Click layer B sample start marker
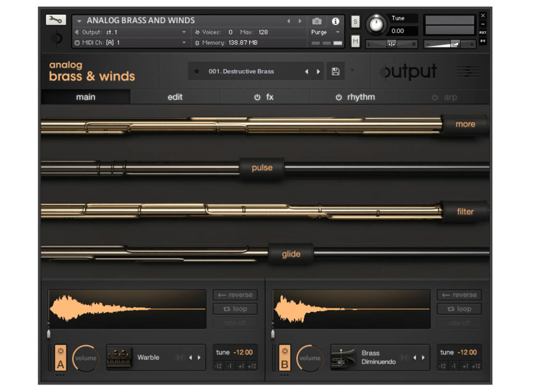 coord(273,334)
